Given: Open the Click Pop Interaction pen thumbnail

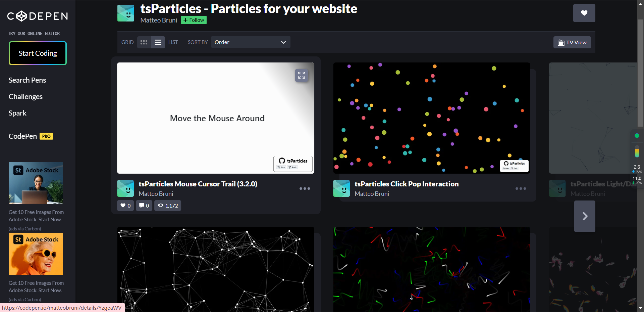Looking at the screenshot, I should [431, 118].
